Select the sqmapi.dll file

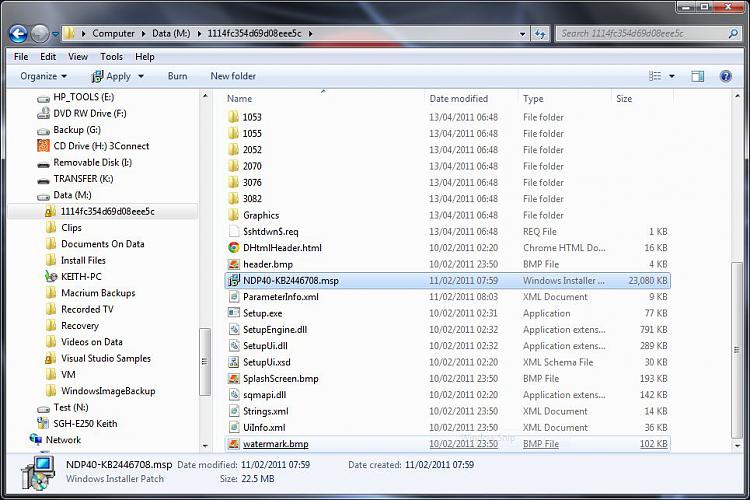point(265,395)
